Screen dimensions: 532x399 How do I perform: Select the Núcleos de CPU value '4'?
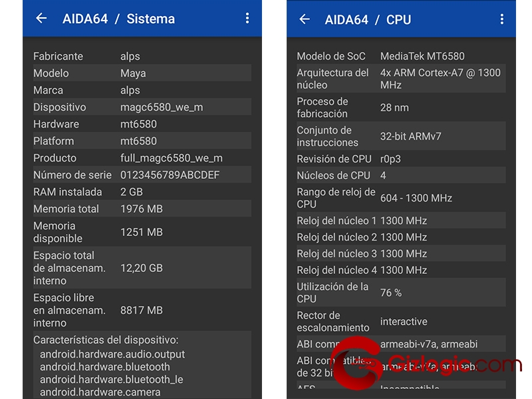(x=383, y=176)
